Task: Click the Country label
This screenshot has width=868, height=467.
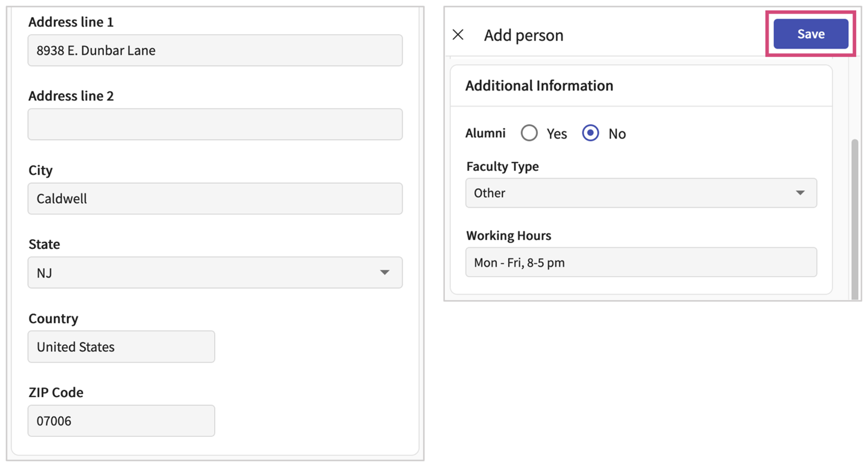Action: 53,318
